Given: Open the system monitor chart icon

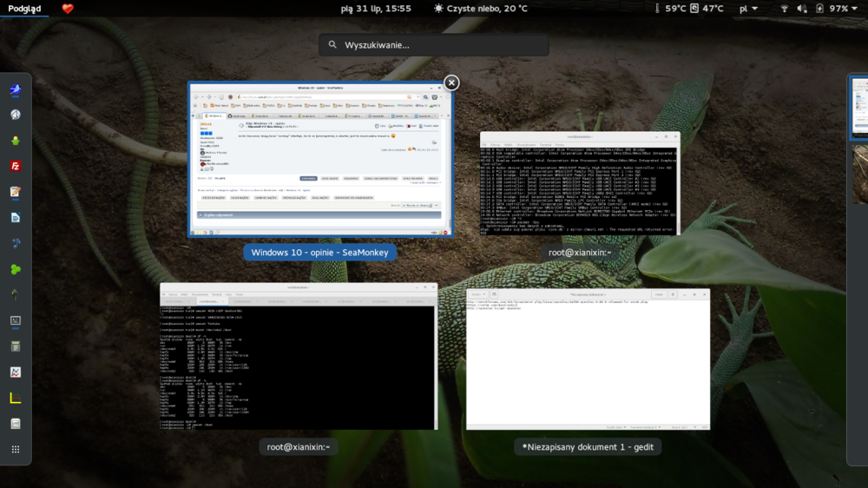Looking at the screenshot, I should pyautogui.click(x=16, y=373).
